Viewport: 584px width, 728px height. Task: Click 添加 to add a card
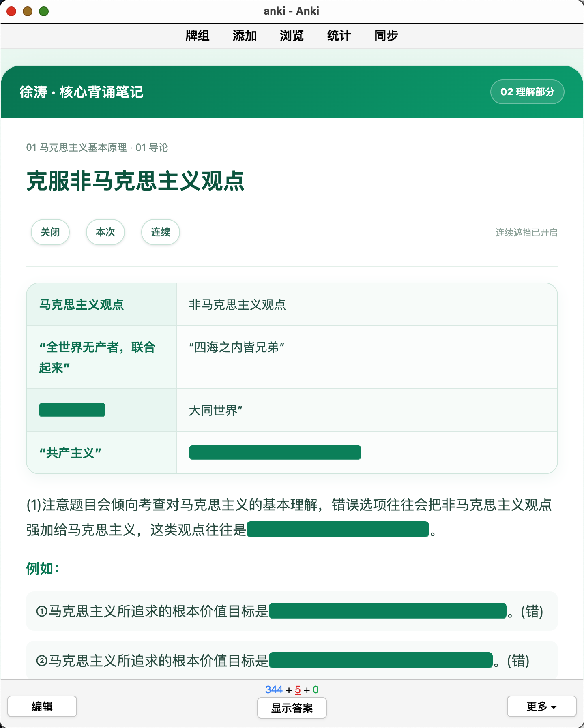click(x=245, y=36)
